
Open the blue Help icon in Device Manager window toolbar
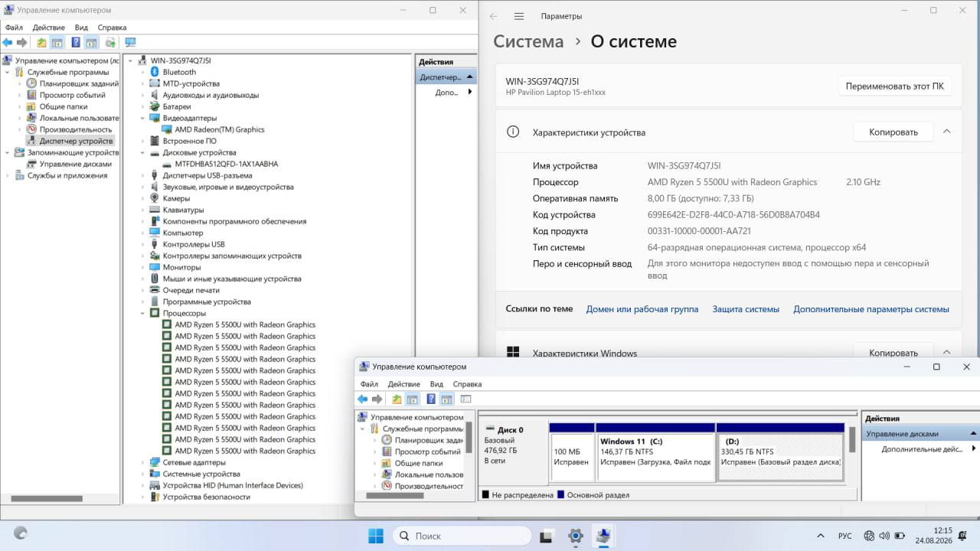pyautogui.click(x=76, y=43)
